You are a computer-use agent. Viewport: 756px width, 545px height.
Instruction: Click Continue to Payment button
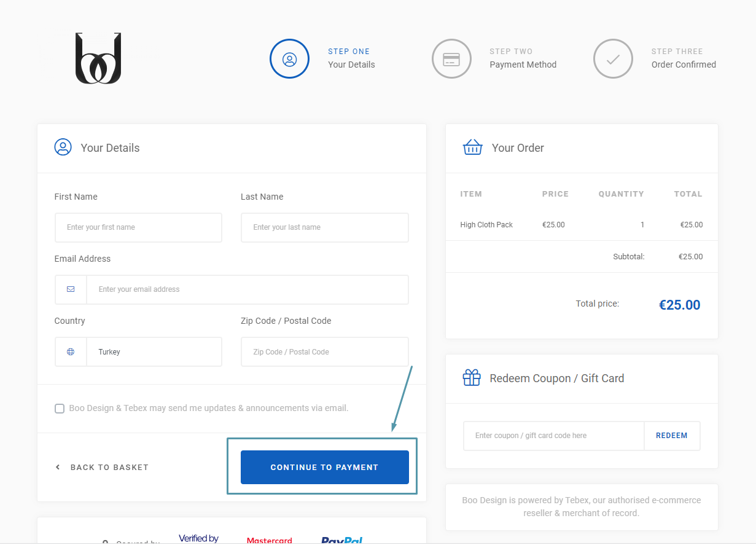pyautogui.click(x=324, y=467)
